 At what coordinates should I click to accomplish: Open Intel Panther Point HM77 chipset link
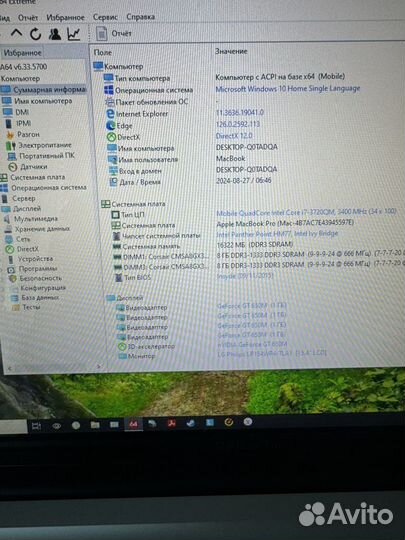click(277, 234)
